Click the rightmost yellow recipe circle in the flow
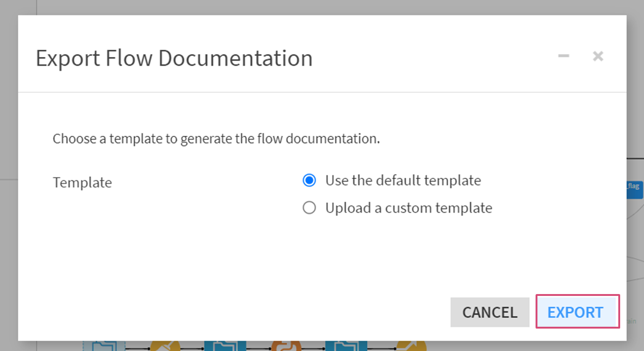 coord(411,346)
